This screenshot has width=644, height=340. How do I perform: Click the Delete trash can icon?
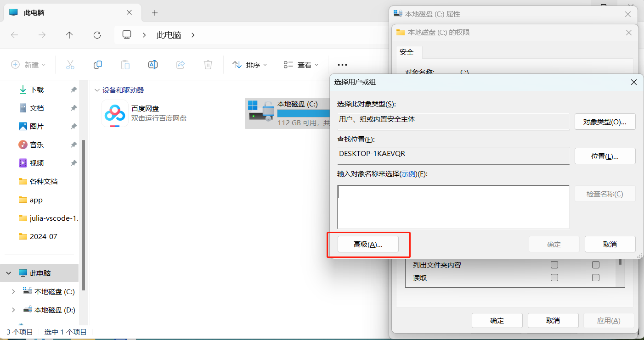208,65
